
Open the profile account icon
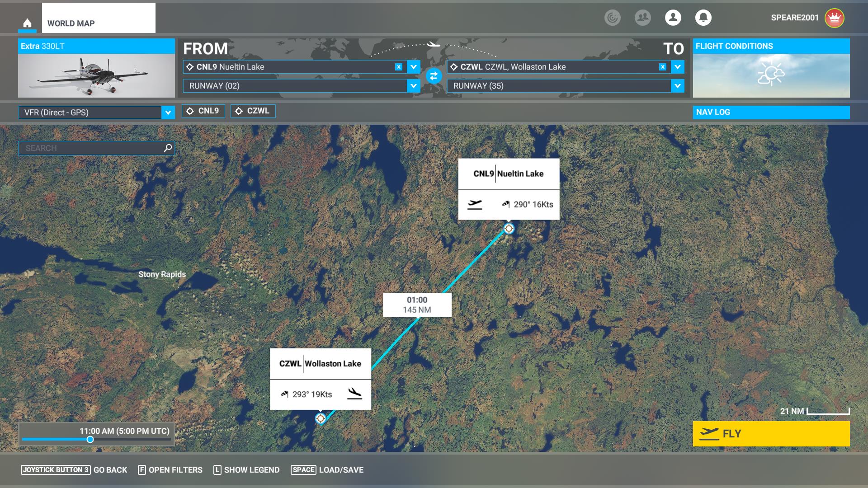point(673,18)
